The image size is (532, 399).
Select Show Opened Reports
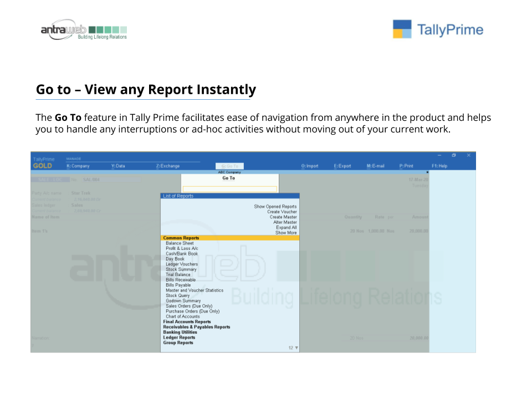(275, 206)
